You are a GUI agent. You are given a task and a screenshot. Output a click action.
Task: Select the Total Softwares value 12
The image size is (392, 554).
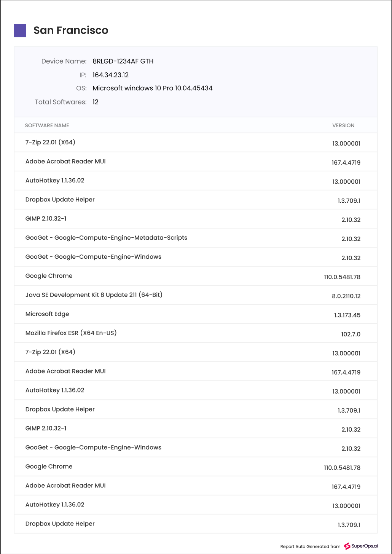pyautogui.click(x=96, y=102)
